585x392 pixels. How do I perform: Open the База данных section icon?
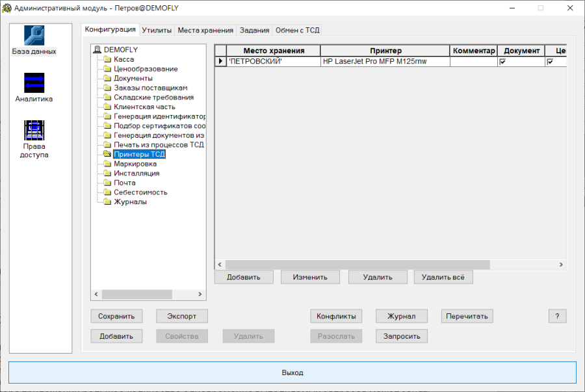(34, 36)
